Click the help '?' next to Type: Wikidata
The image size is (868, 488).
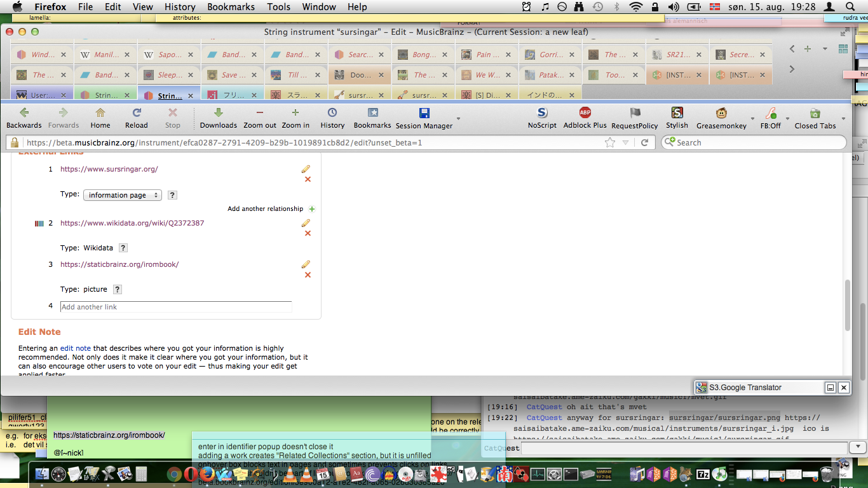point(123,248)
